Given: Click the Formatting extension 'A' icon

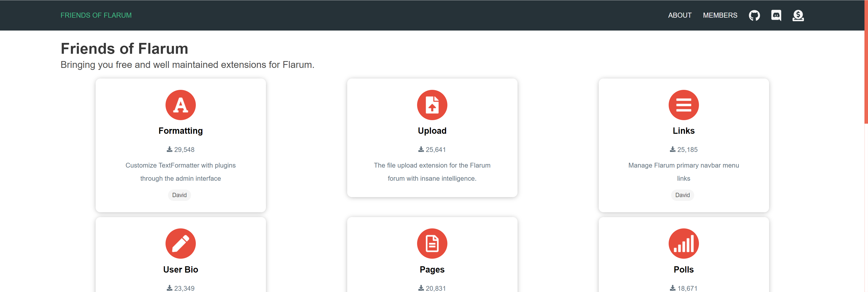Looking at the screenshot, I should coord(181,105).
